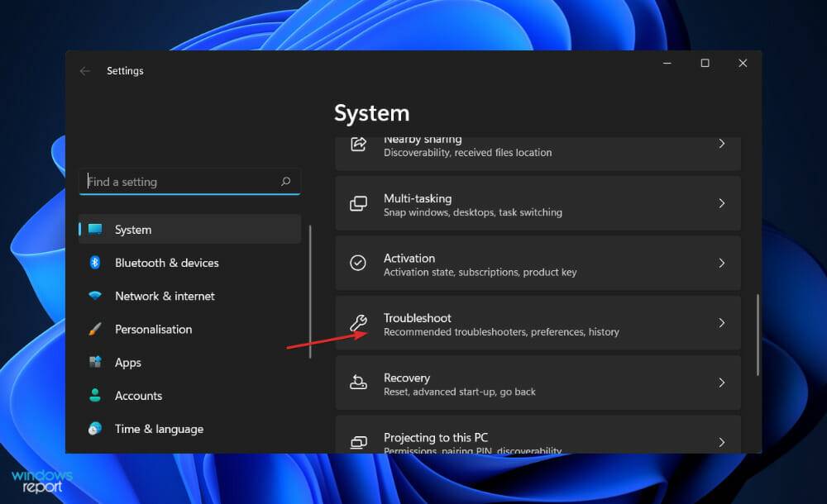Screen dimensions: 827x504
Task: Select the Time & language clock icon
Action: point(98,429)
